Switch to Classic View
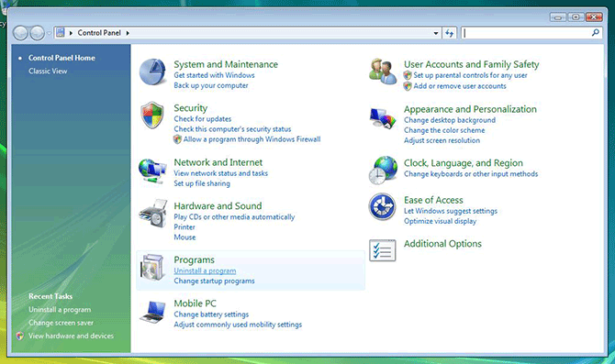 [48, 71]
